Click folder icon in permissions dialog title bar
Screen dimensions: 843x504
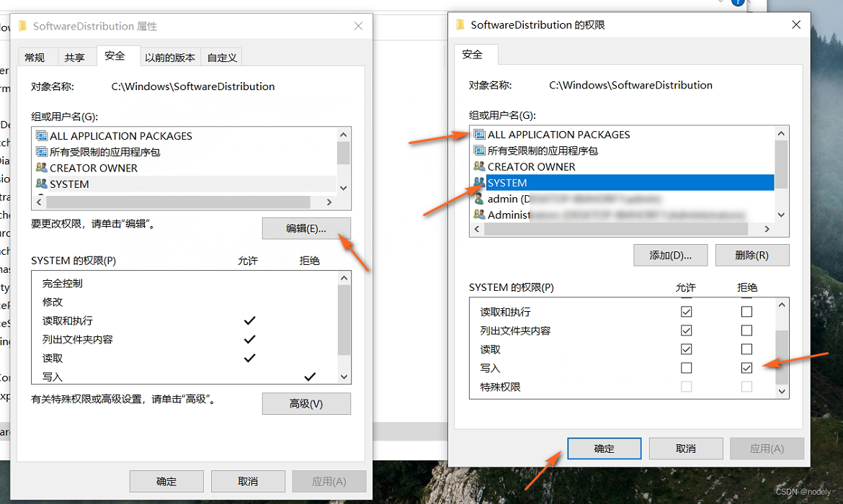[x=460, y=24]
